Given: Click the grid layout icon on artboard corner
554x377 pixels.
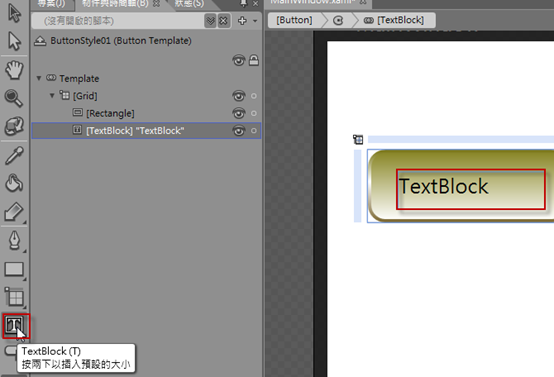Looking at the screenshot, I should coord(358,140).
